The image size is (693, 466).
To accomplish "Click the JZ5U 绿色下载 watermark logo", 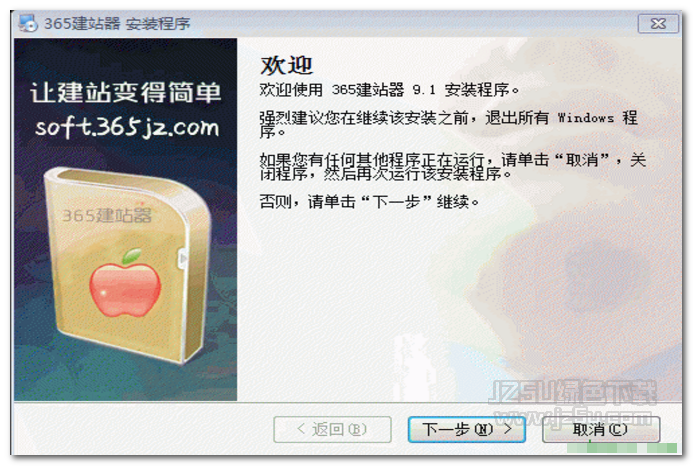I will (573, 392).
